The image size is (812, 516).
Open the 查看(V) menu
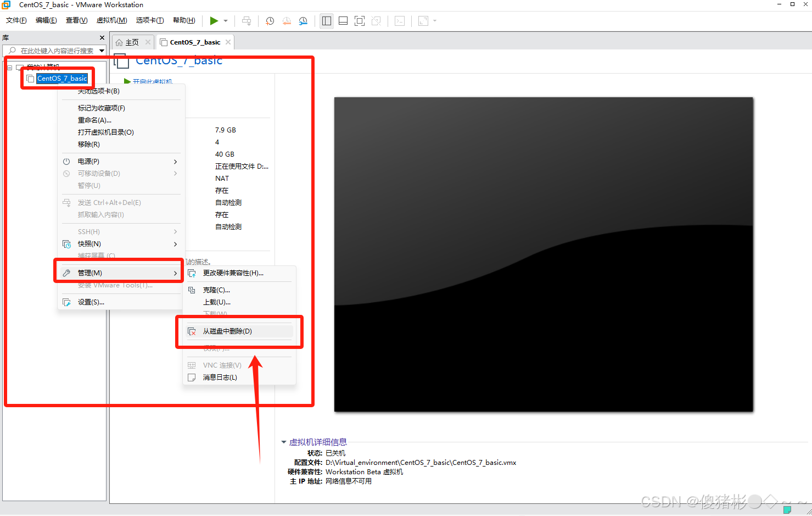click(76, 20)
